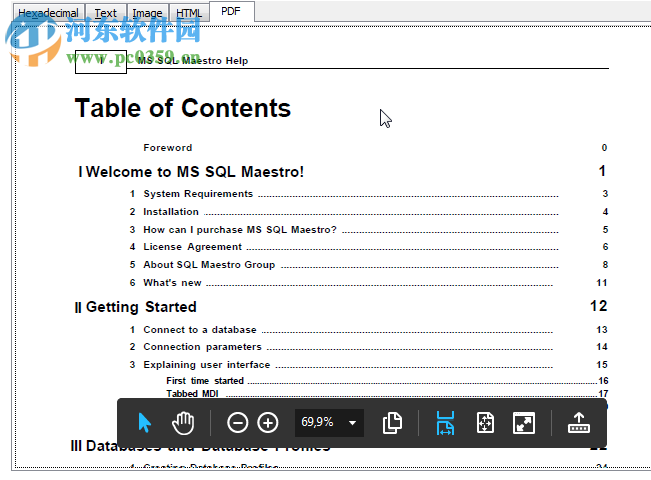Viewport: 651px width, 480px height.
Task: Go to the Installation entry
Action: pos(171,212)
